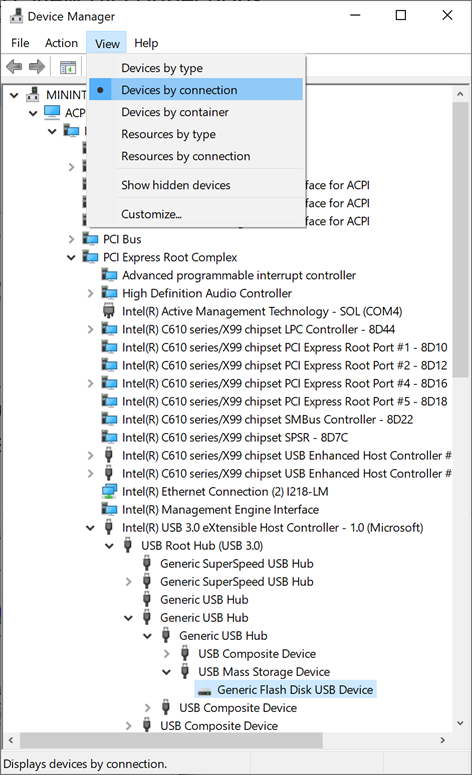The width and height of the screenshot is (472, 775).
Task: Expand the PCI Bus node
Action: (x=71, y=239)
